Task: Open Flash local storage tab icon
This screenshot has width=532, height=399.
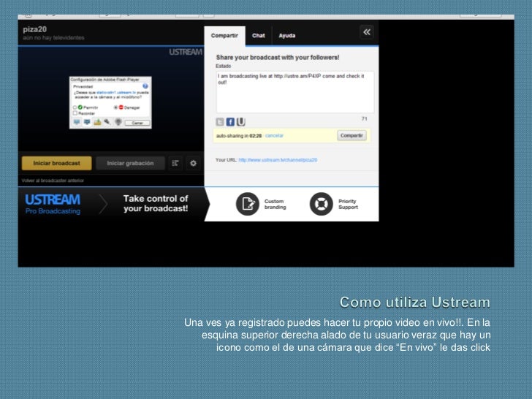Action: coord(97,122)
